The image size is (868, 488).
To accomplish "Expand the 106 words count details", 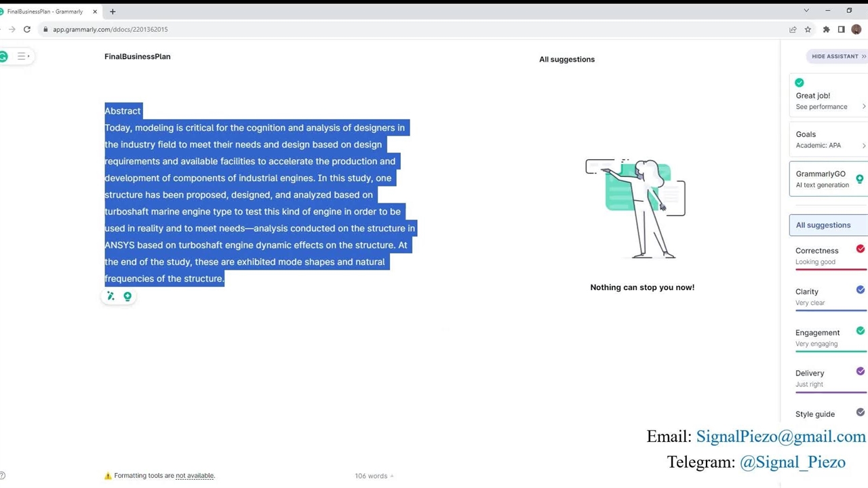I will pos(374,476).
